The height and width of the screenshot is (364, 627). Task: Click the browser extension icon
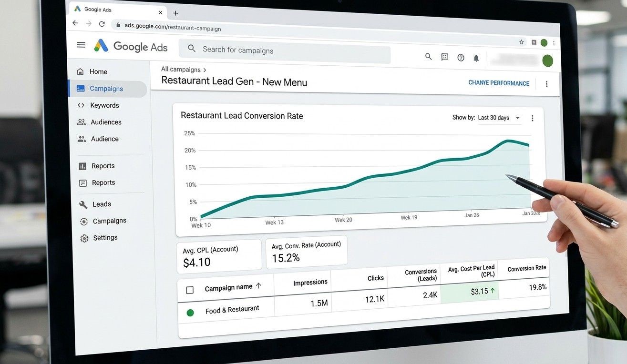click(x=534, y=42)
